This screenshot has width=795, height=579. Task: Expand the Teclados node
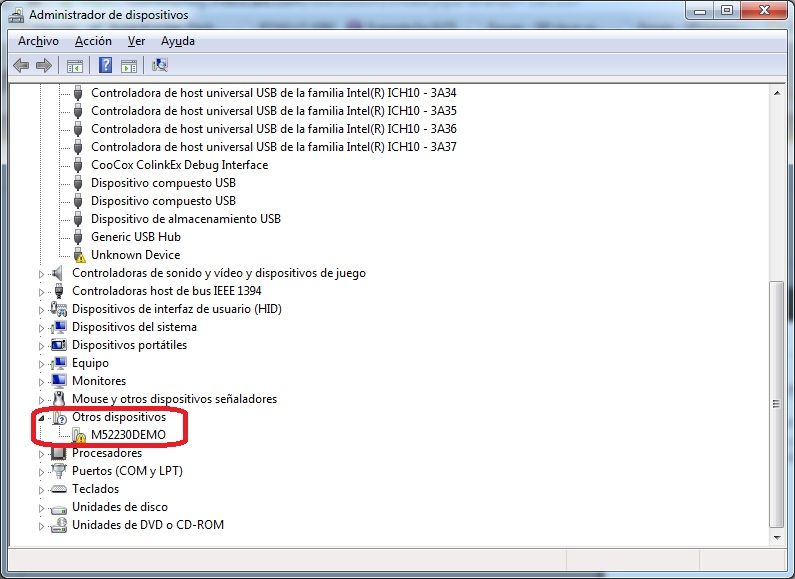click(x=42, y=490)
